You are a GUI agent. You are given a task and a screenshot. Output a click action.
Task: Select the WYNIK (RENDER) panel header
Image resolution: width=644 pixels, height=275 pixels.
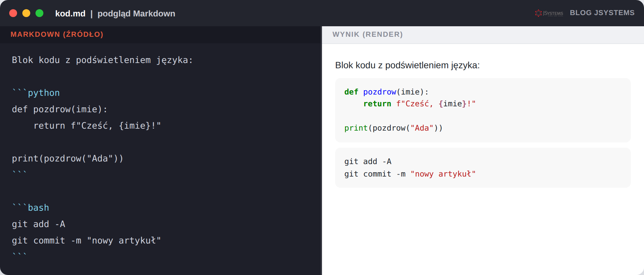point(367,34)
